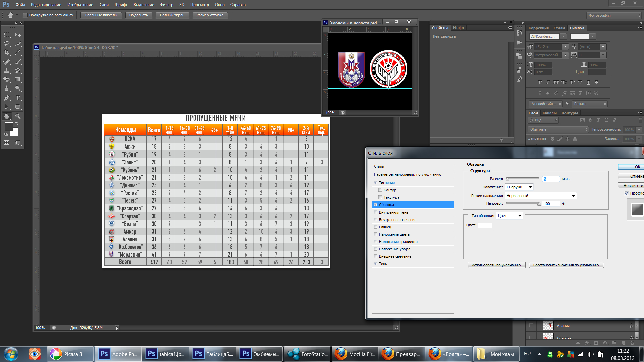This screenshot has width=644, height=362.
Task: Click the Полный экран button
Action: tap(172, 15)
